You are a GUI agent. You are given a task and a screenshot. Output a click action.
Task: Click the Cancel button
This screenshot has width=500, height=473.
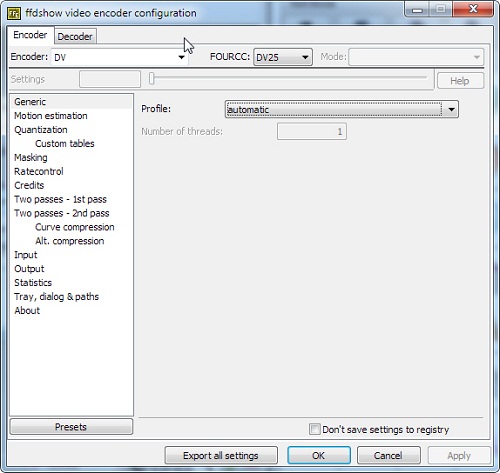pyautogui.click(x=388, y=455)
